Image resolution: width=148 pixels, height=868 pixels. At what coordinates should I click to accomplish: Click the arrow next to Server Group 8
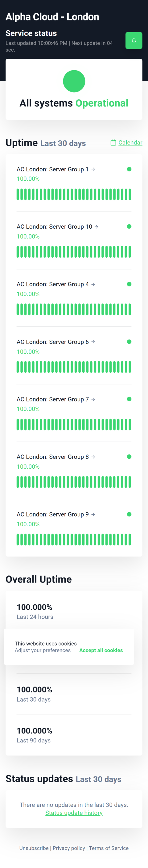93,457
